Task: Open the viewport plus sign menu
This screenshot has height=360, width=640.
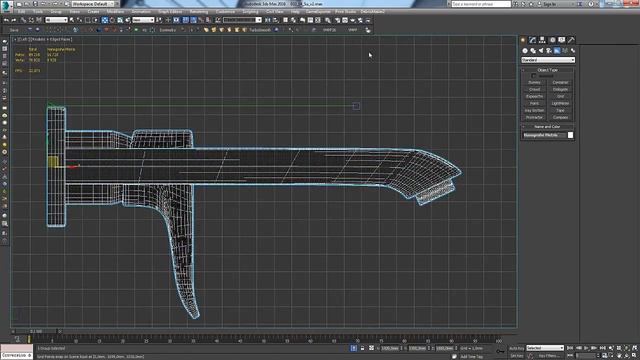Action: pos(15,40)
